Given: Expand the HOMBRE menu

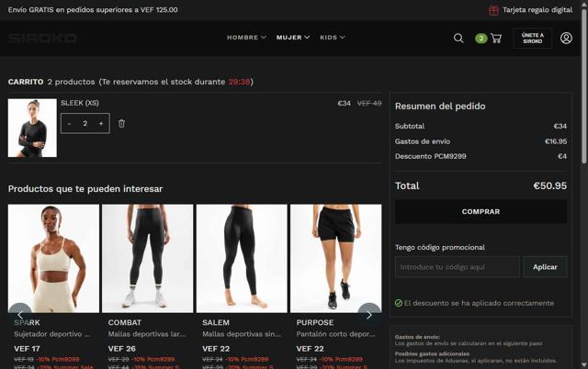Looking at the screenshot, I should (246, 38).
